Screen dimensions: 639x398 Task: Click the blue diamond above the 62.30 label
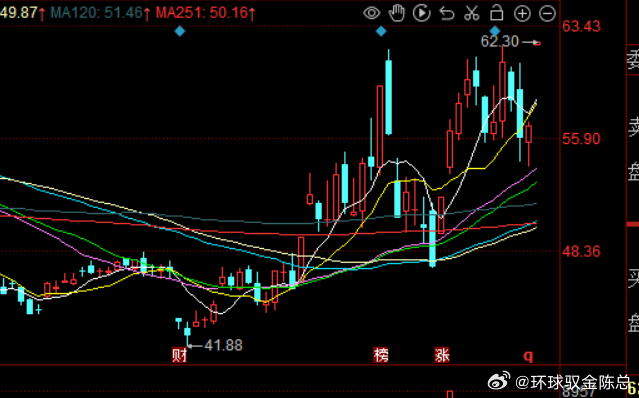point(495,31)
